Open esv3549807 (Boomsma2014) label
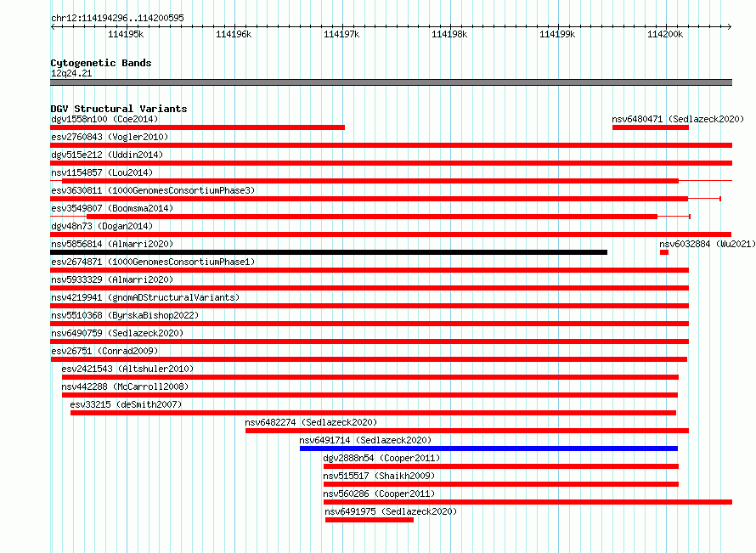 click(x=112, y=208)
